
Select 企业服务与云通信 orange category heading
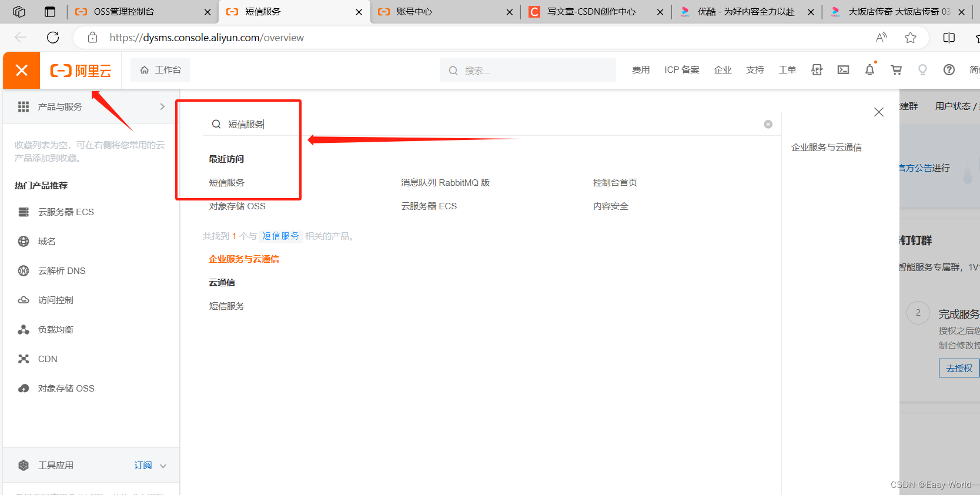coord(244,259)
